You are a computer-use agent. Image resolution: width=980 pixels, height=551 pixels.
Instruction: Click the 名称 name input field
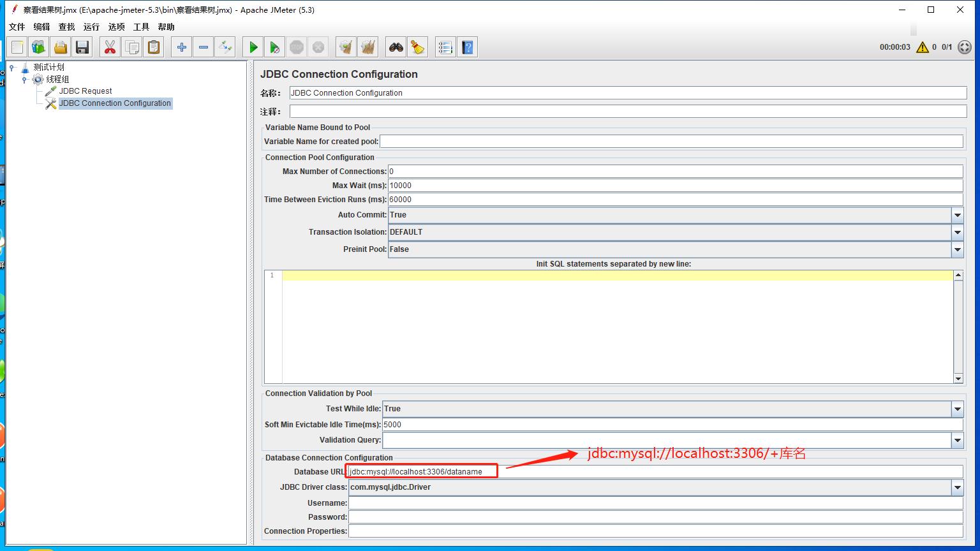click(x=628, y=92)
